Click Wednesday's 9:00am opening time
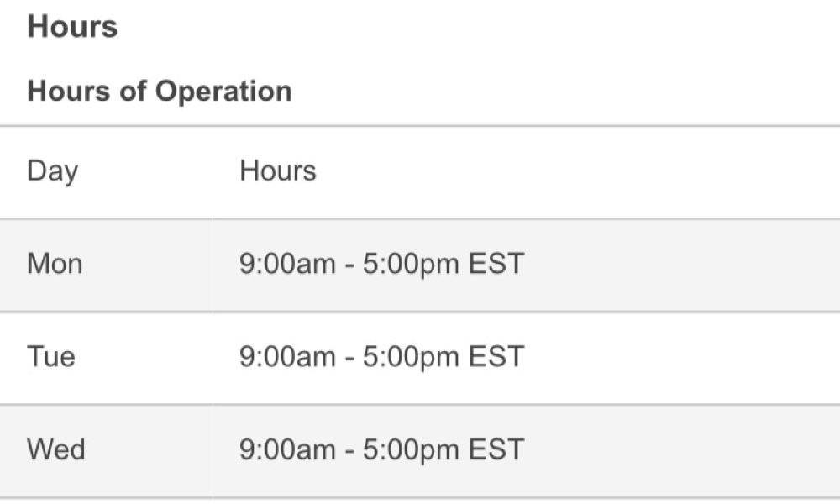The width and height of the screenshot is (840, 504). point(287,449)
